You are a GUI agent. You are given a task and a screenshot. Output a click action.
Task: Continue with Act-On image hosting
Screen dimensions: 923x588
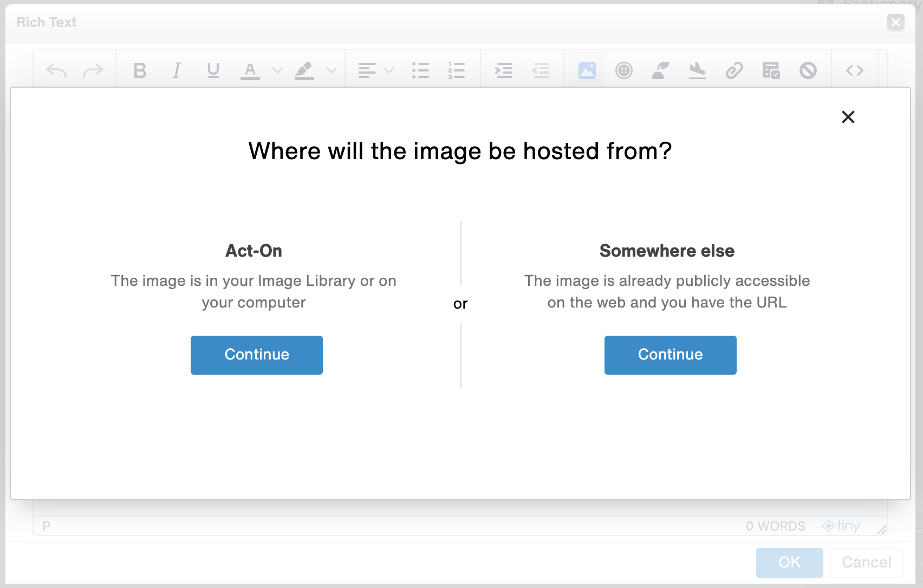click(257, 355)
